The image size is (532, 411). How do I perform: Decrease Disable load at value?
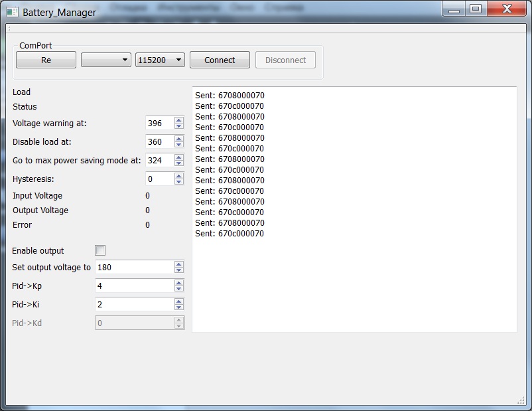179,145
